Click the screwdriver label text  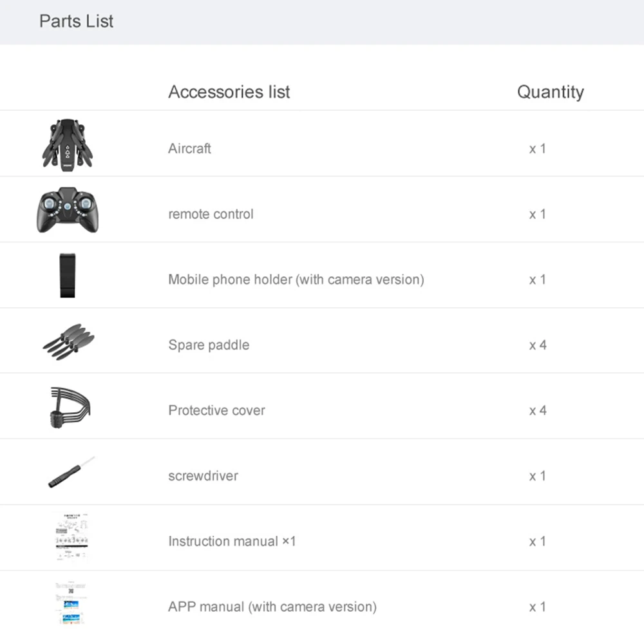pyautogui.click(x=203, y=476)
